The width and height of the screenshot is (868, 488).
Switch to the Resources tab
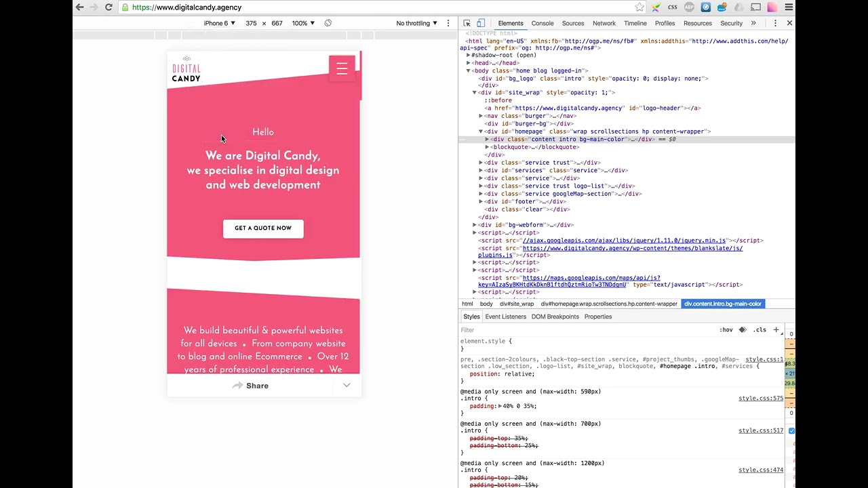coord(698,23)
